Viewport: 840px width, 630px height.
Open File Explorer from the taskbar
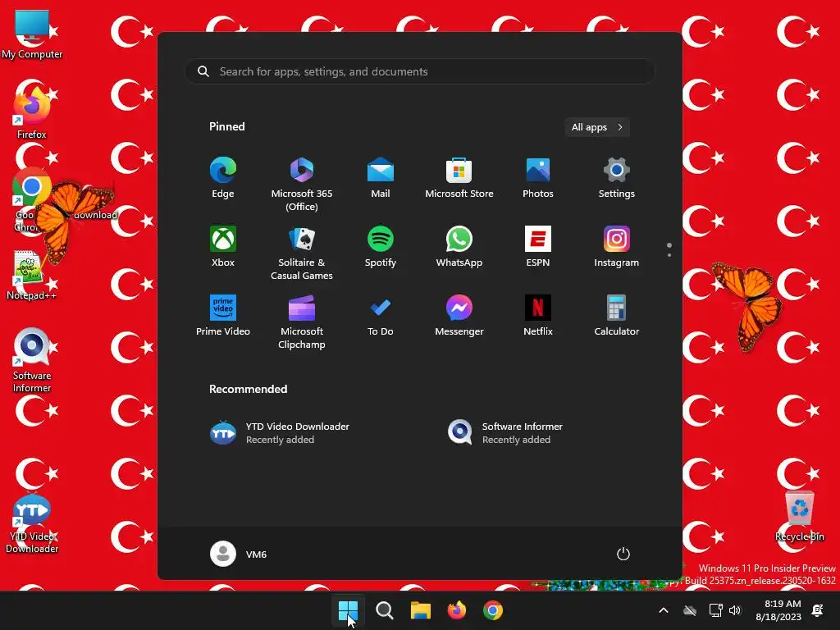[x=421, y=610]
